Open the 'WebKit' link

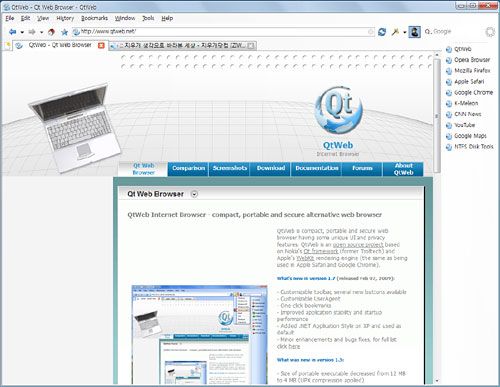(x=305, y=258)
